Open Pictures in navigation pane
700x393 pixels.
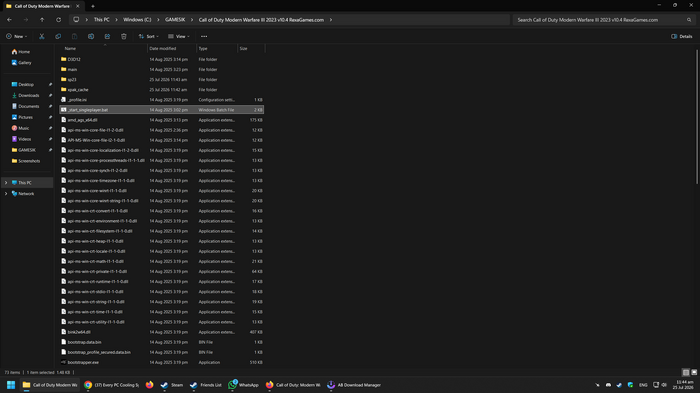click(x=25, y=117)
